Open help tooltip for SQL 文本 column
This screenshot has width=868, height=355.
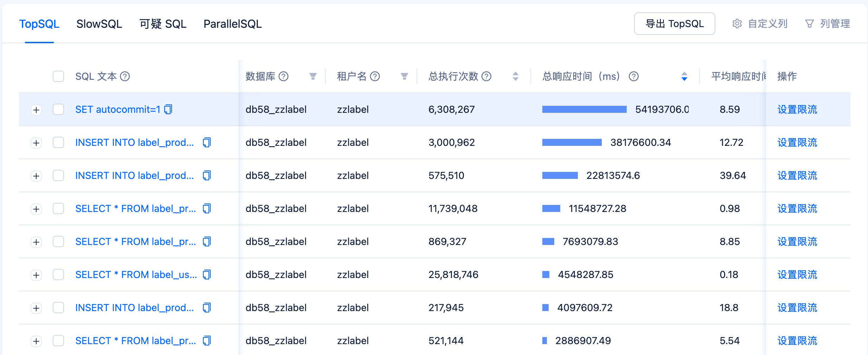tap(125, 76)
